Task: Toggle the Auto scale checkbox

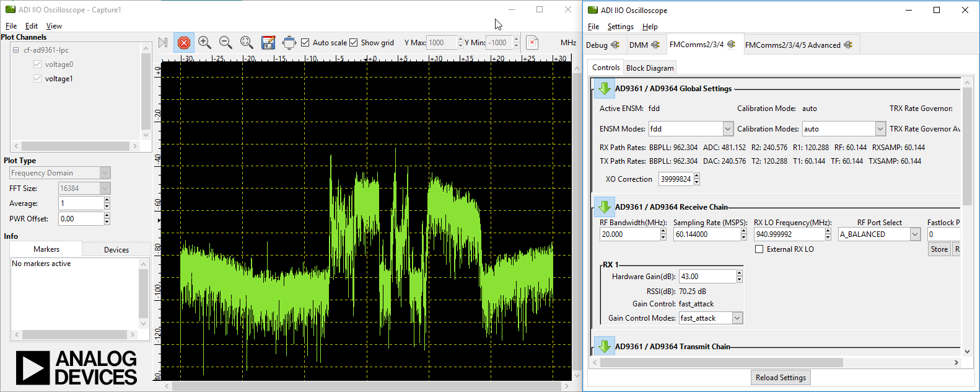Action: 305,43
